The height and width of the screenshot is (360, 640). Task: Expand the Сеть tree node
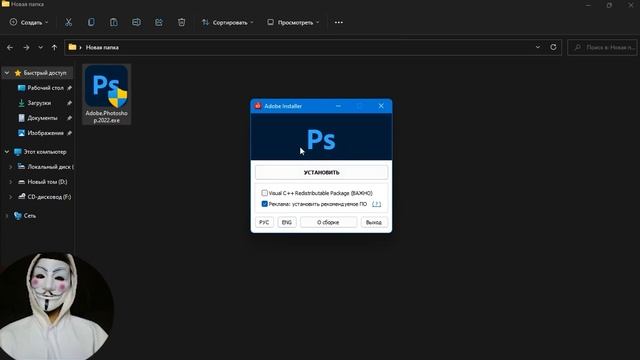pyautogui.click(x=7, y=216)
